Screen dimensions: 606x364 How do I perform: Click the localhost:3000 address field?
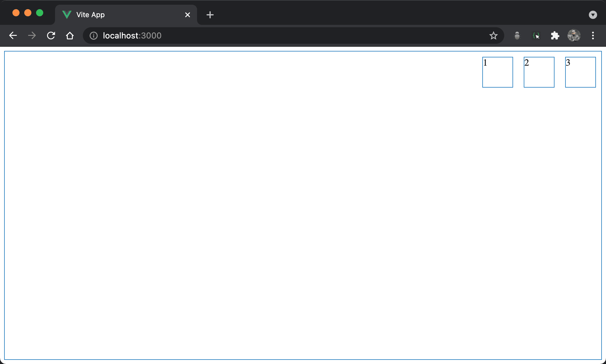(266, 36)
